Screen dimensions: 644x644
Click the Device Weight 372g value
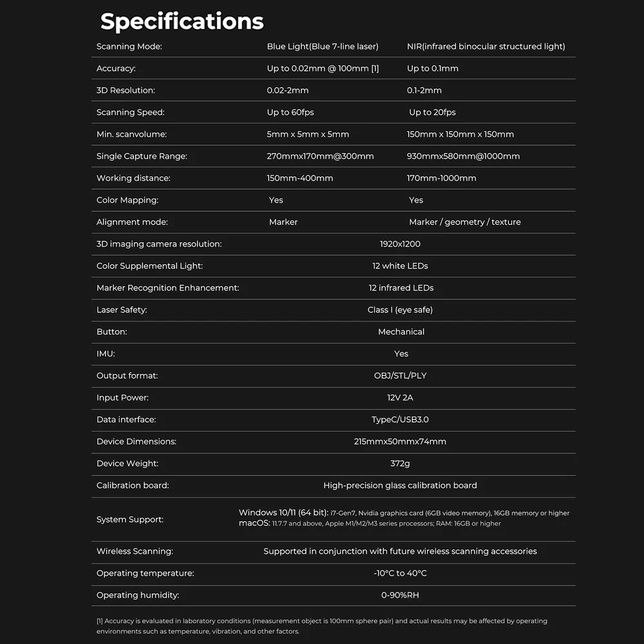click(400, 464)
